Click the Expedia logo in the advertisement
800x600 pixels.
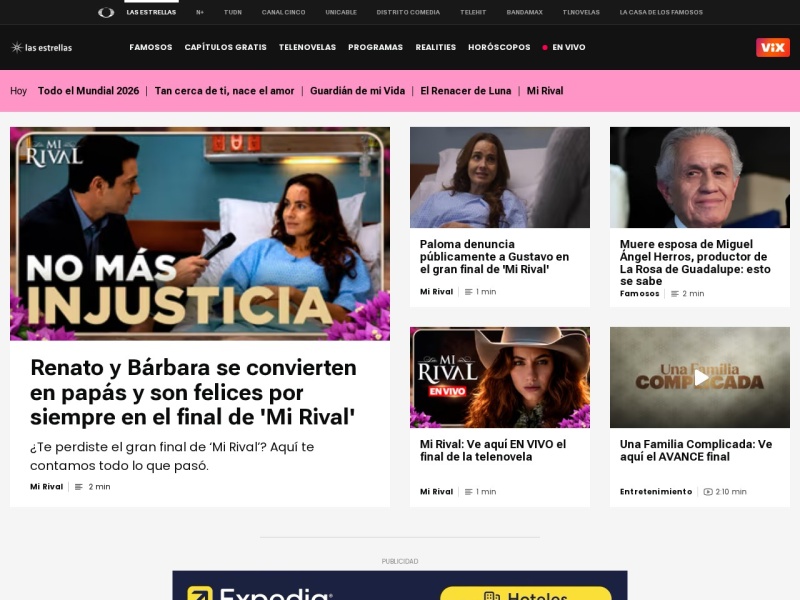[x=260, y=593]
